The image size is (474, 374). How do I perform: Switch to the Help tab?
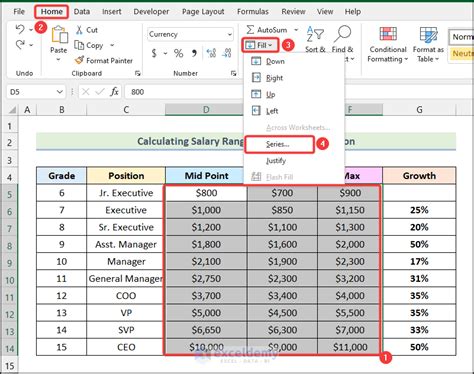tap(353, 12)
